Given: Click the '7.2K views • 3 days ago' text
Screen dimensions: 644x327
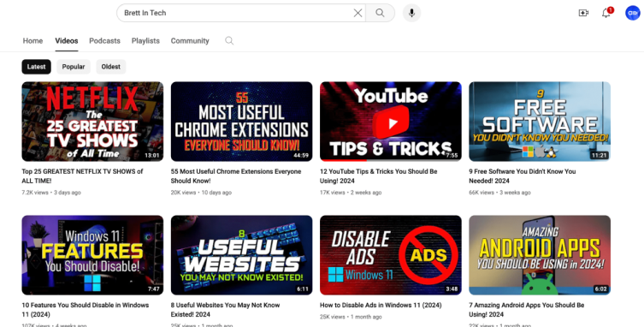Looking at the screenshot, I should [51, 193].
